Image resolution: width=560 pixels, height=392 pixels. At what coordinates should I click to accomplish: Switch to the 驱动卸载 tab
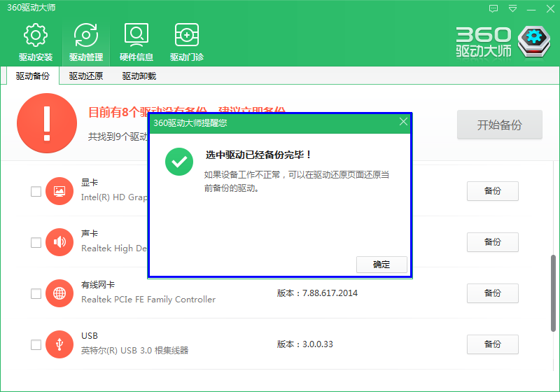(x=139, y=76)
